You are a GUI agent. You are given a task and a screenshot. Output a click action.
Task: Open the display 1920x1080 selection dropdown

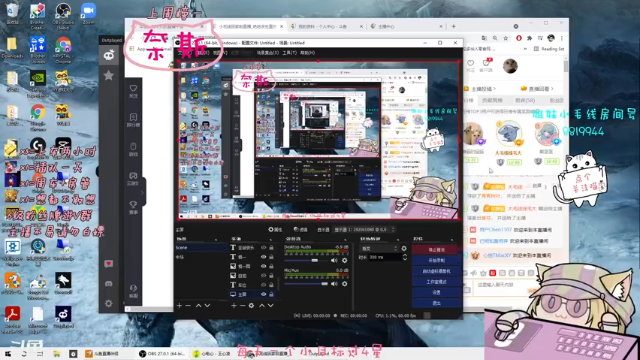[364, 230]
